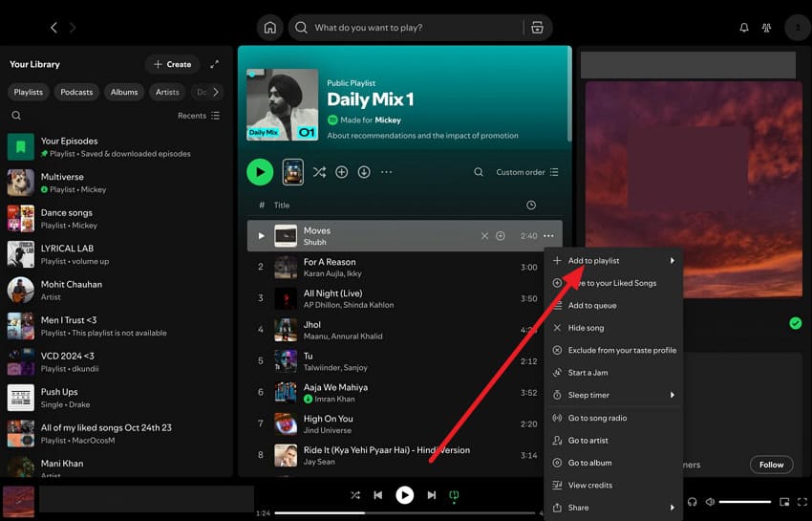The width and height of the screenshot is (812, 521).
Task: Open the Create button in library
Action: pos(173,64)
